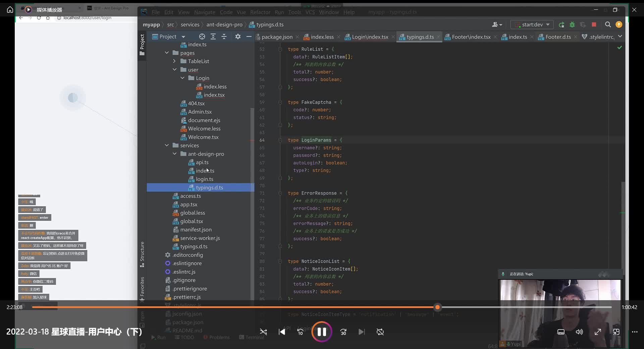Toggle subtitles and captions button
This screenshot has width=644, height=349.
click(x=561, y=332)
